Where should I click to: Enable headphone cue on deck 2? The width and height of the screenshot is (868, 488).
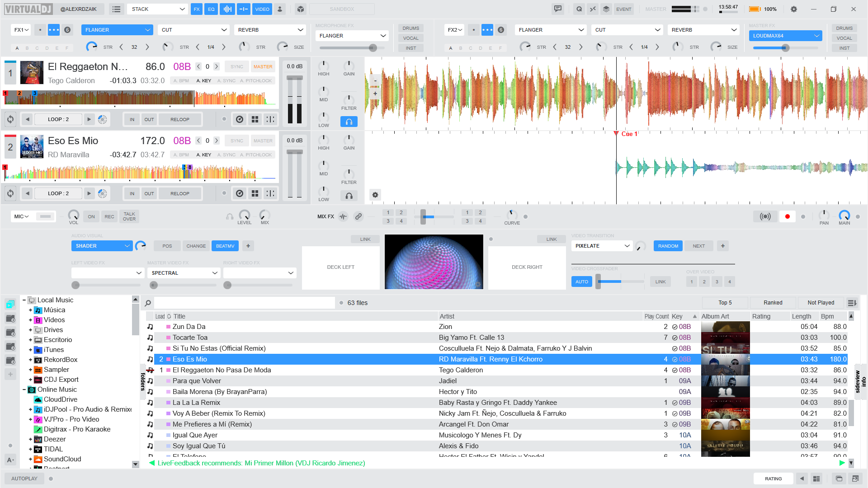point(349,196)
